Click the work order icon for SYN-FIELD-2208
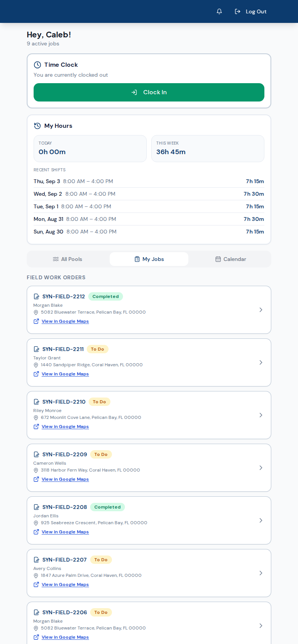298x644 pixels. 37,507
